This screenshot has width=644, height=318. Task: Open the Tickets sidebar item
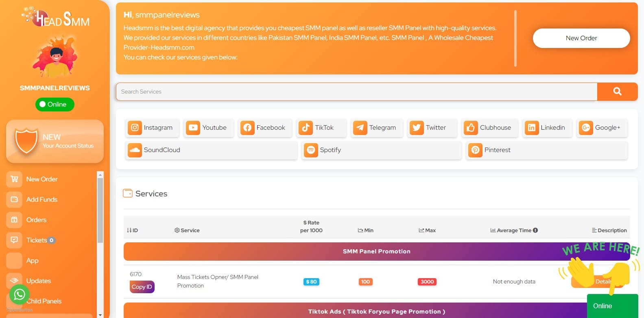[x=36, y=240]
